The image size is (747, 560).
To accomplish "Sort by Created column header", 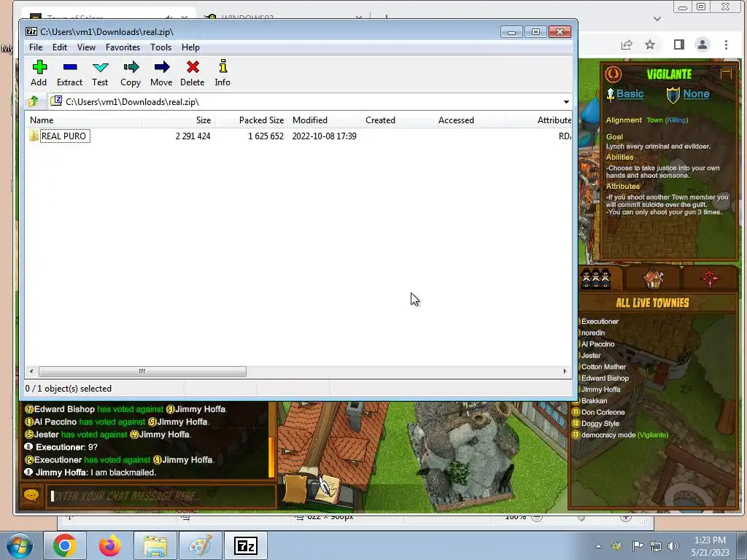I will pyautogui.click(x=398, y=120).
